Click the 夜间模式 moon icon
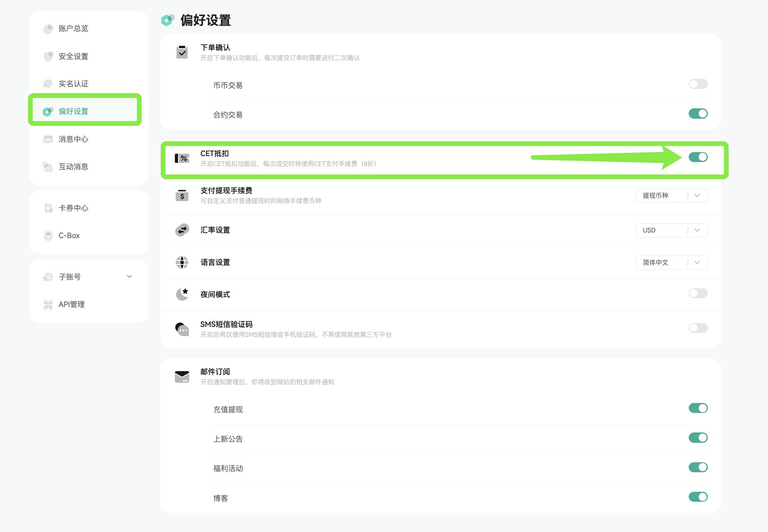 click(182, 294)
